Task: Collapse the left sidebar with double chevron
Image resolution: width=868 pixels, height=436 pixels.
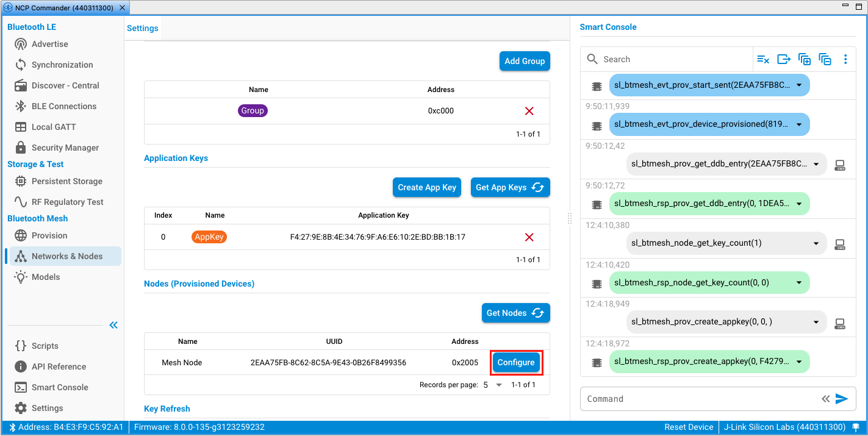Action: (x=113, y=325)
